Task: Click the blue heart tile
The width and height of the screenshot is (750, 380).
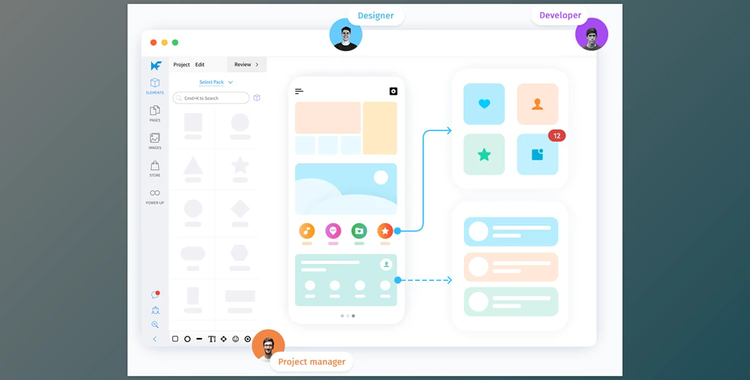Action: click(x=484, y=104)
